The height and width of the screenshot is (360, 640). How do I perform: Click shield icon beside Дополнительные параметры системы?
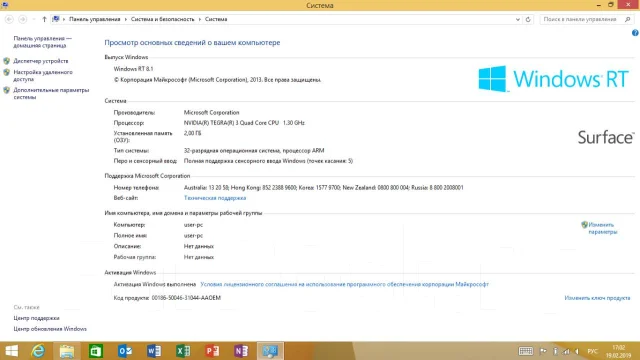[x=7, y=90]
